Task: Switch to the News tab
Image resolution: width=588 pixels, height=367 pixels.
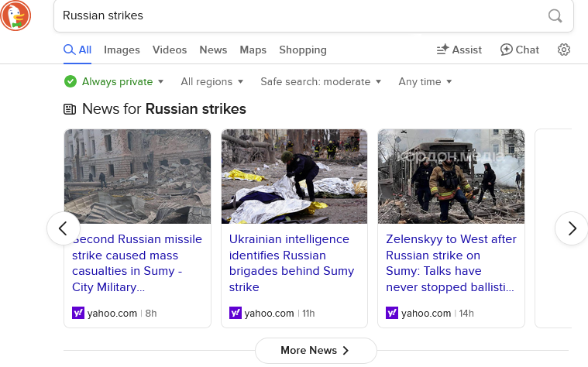Action: pos(213,50)
